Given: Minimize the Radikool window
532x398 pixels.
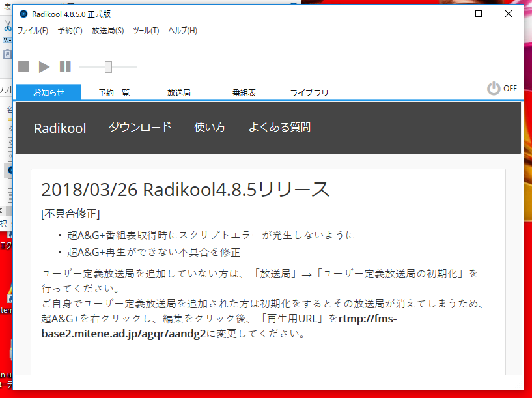Looking at the screenshot, I should click(x=449, y=14).
